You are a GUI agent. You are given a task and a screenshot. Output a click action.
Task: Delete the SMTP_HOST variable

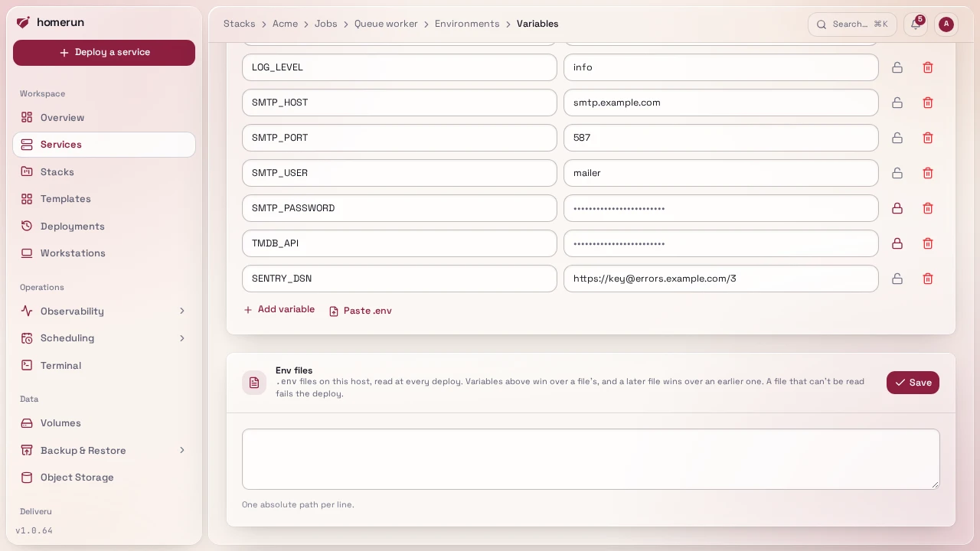(928, 103)
